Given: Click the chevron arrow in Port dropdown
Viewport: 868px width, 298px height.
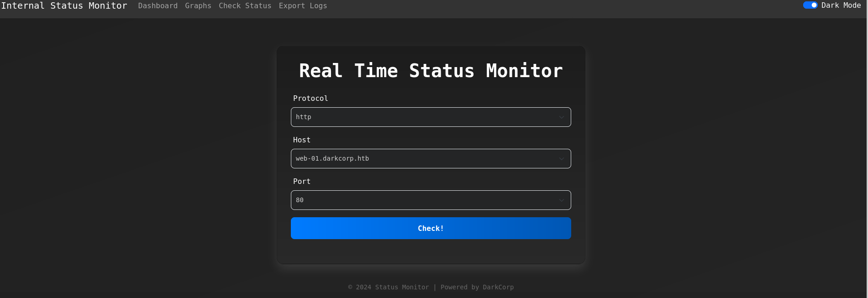Looking at the screenshot, I should click(562, 200).
